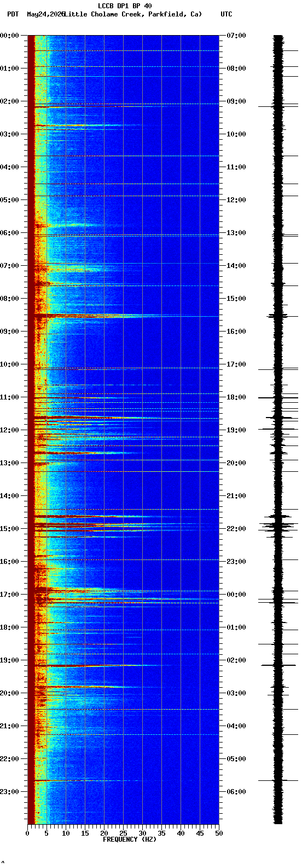
Task: Select "Little Cholame Creek, Parkfield, Ca)" station text
Action: pos(133,14)
